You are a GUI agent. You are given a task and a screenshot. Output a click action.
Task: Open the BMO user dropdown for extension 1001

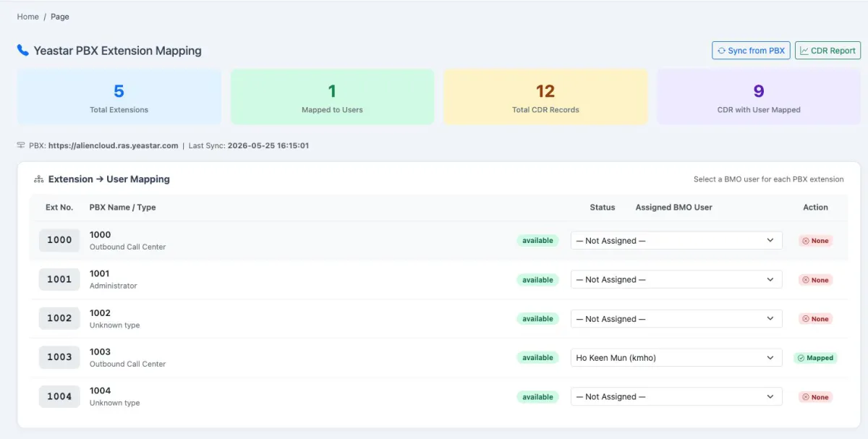[676, 280]
